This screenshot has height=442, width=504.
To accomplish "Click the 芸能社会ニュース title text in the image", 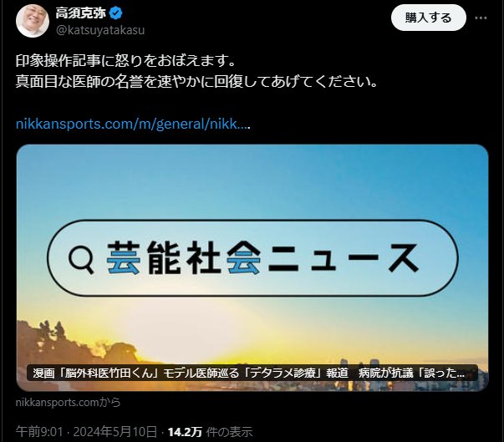I will 262,258.
